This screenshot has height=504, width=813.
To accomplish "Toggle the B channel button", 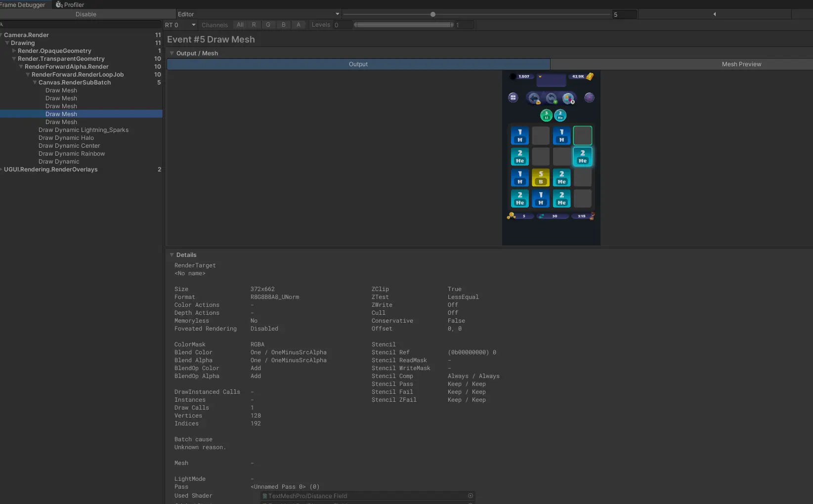I will coord(284,25).
